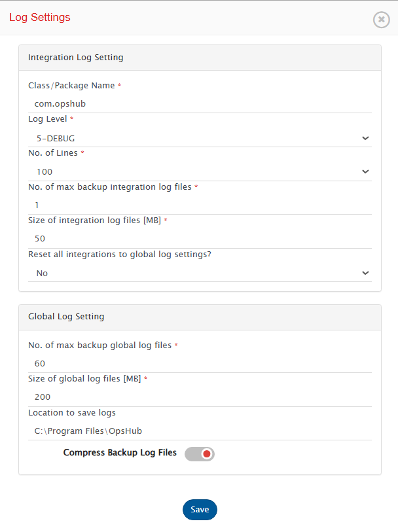Expand the No. of Lines dropdown
The height and width of the screenshot is (532, 398).
click(200, 172)
